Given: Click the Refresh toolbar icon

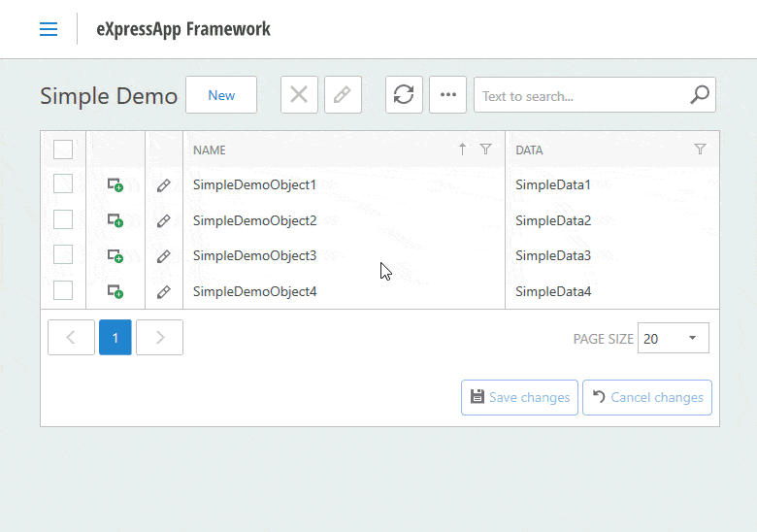Looking at the screenshot, I should [x=404, y=95].
